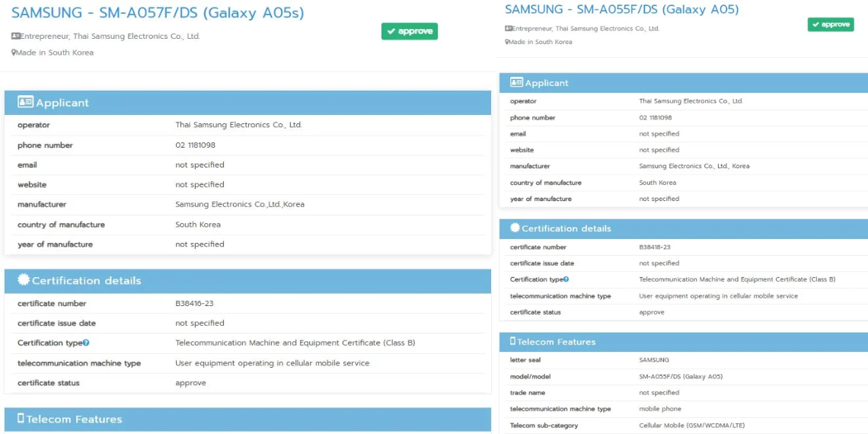The image size is (868, 434).
Task: Click the Telecom Features header in A05s panel
Action: (x=247, y=419)
